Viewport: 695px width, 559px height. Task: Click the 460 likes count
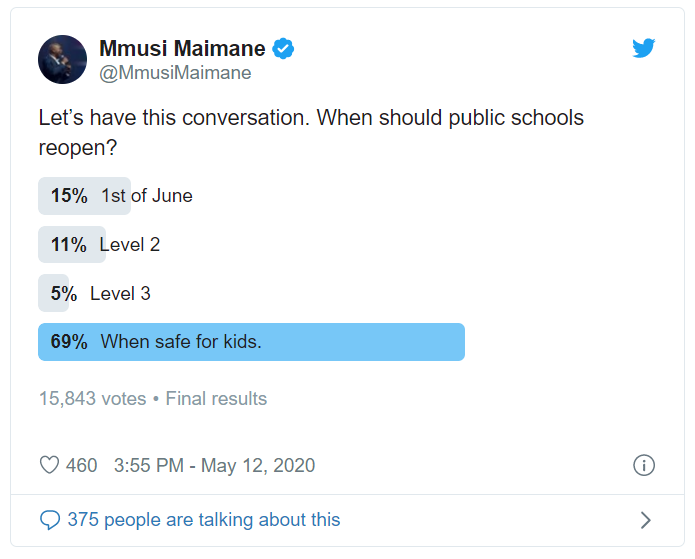coord(82,465)
